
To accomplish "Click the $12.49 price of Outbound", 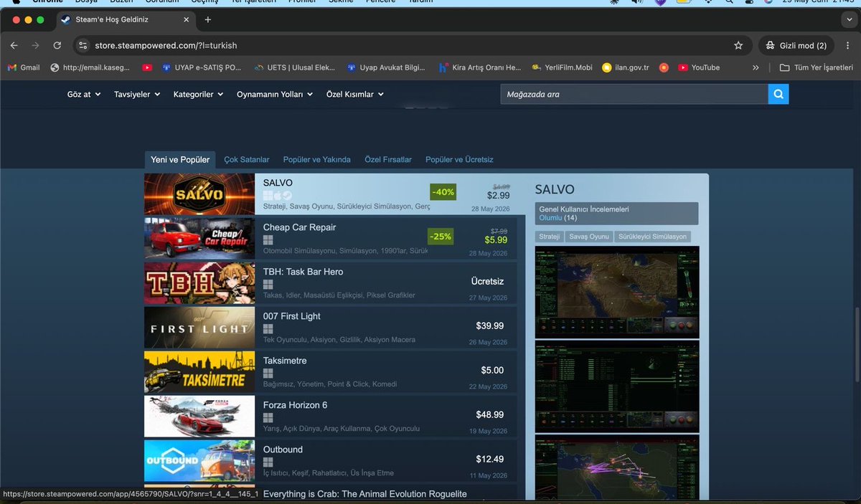I will [x=489, y=460].
